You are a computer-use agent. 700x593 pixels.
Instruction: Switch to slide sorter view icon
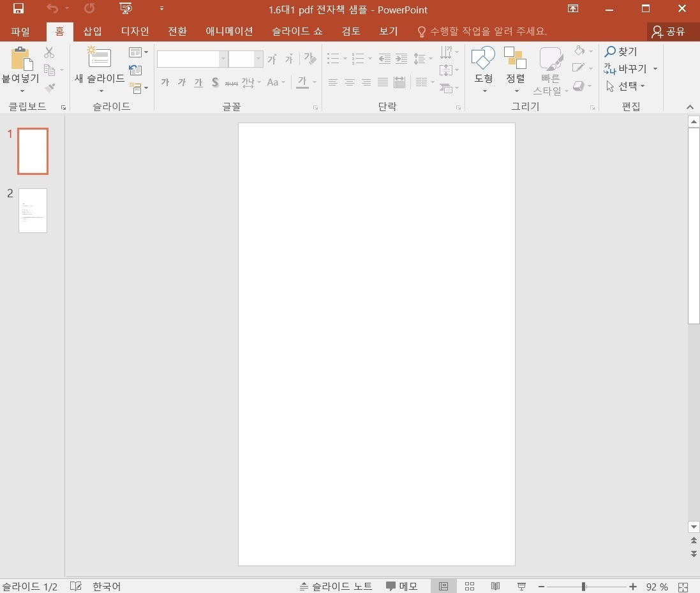(x=470, y=587)
